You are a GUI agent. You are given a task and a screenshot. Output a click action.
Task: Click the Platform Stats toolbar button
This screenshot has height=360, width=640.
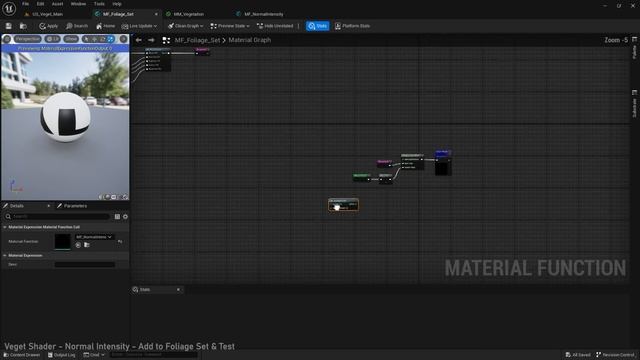coord(352,26)
